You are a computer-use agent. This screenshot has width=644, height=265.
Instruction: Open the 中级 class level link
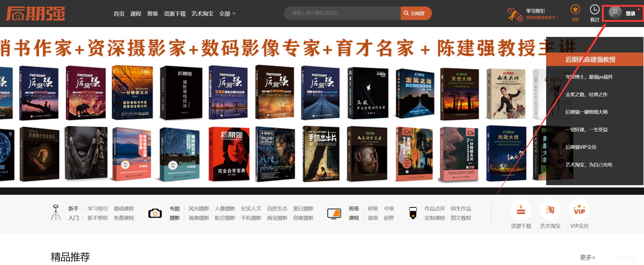coord(389,209)
